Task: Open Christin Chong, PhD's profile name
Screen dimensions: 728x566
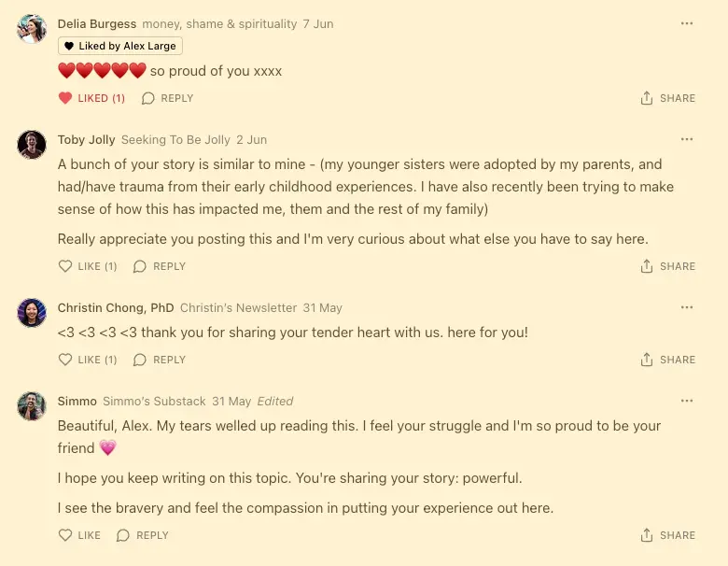Action: tap(116, 307)
